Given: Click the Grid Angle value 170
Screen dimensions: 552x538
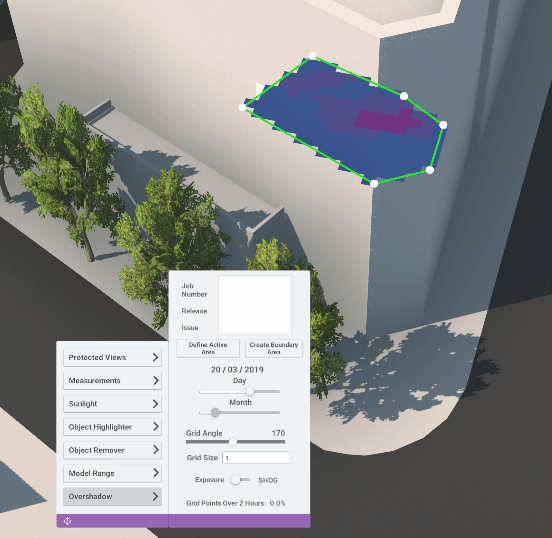Looking at the screenshot, I should tap(278, 433).
